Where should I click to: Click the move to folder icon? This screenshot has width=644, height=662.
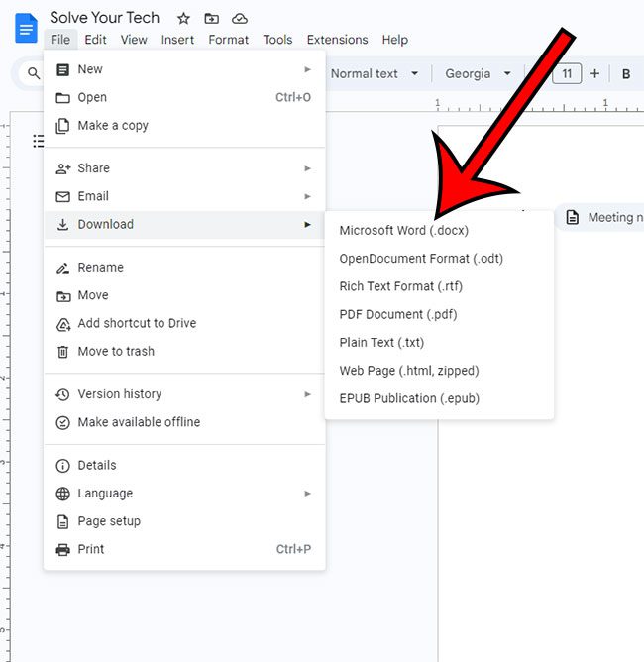tap(211, 19)
